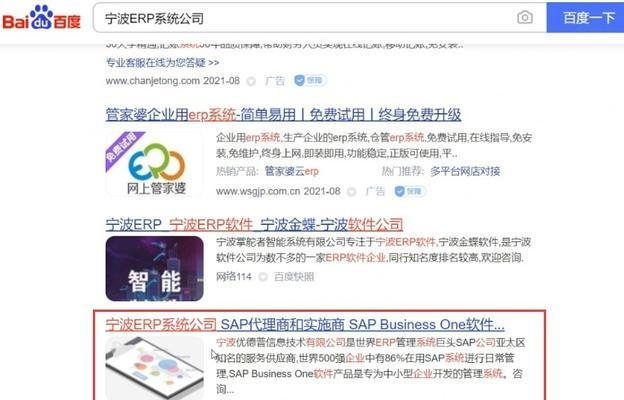Click description text starting 企业用erp系统,生产企业
The height and width of the screenshot is (400, 624).
point(374,145)
